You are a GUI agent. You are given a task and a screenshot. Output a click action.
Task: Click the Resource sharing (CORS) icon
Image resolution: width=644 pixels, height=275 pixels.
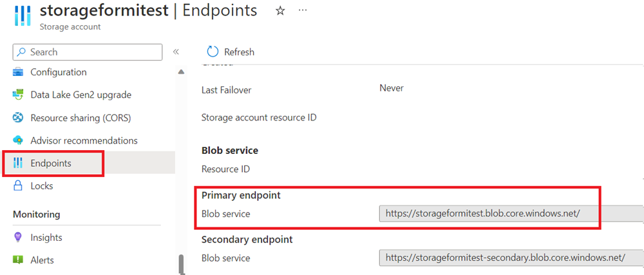click(x=18, y=118)
